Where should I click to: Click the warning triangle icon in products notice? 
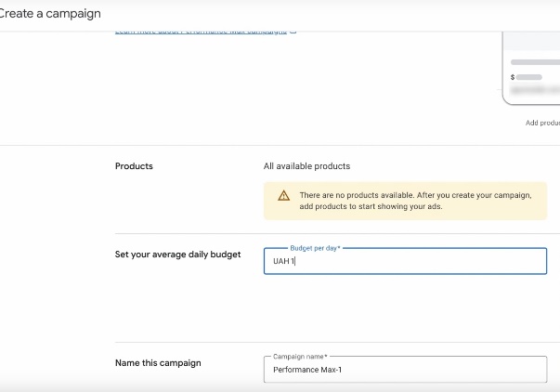pos(283,196)
